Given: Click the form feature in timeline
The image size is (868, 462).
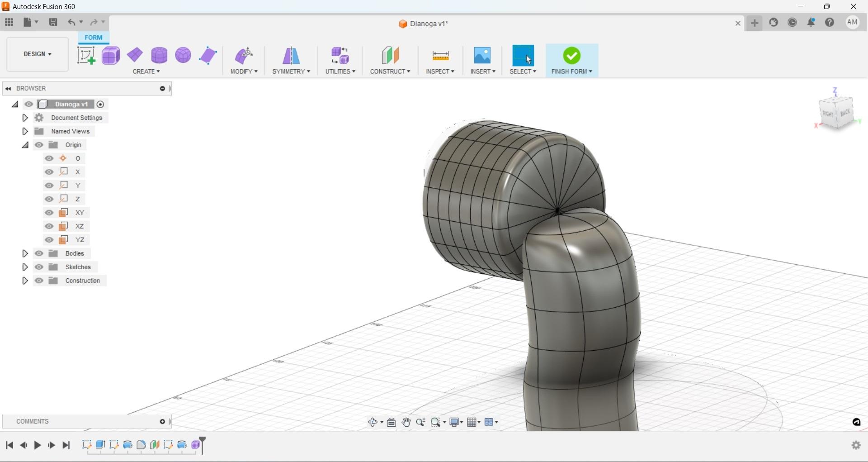Looking at the screenshot, I should point(196,445).
